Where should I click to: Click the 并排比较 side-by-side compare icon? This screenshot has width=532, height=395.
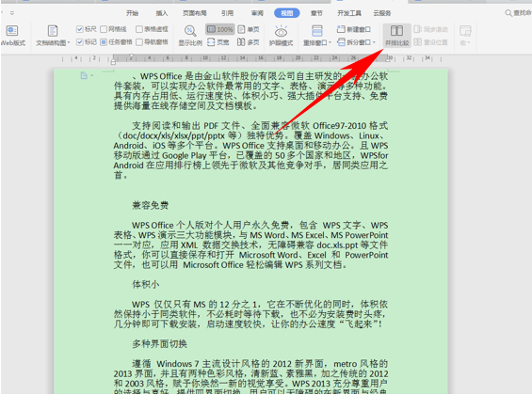396,35
